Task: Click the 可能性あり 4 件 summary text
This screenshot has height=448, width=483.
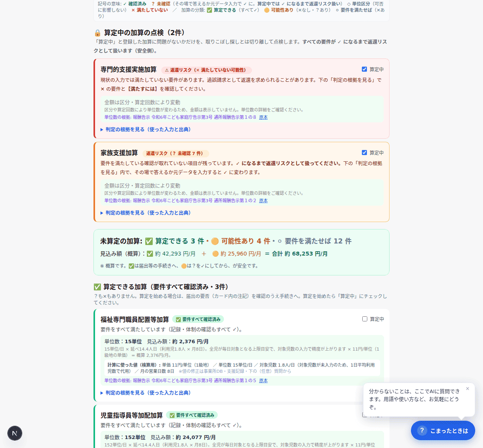Action: [241, 241]
